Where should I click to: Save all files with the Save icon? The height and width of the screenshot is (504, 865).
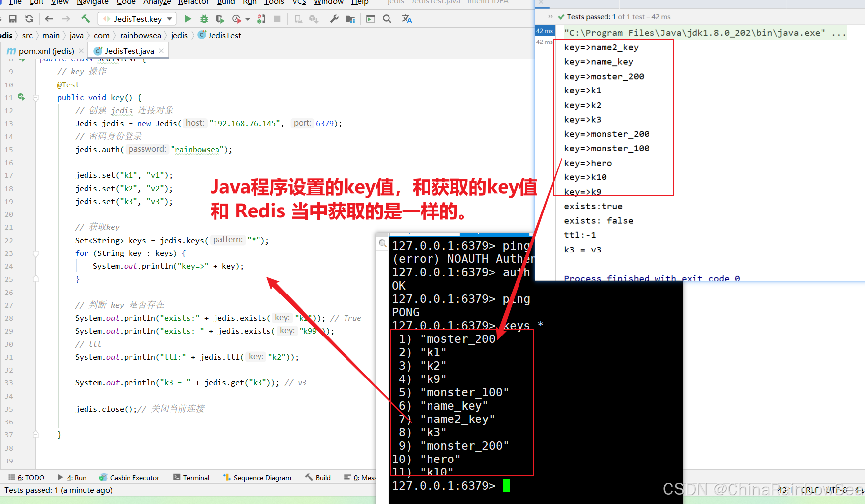click(x=13, y=19)
